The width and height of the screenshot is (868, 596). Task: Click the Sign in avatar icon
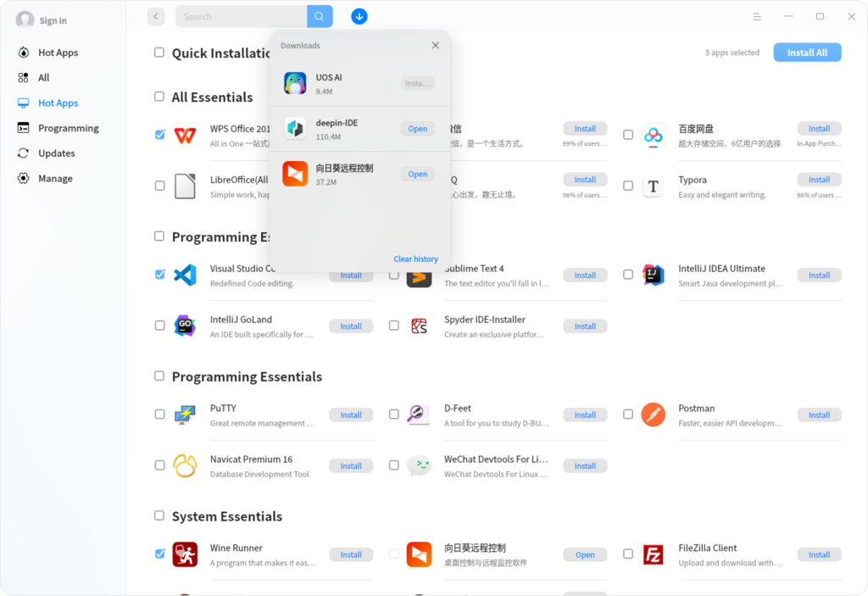coord(25,19)
